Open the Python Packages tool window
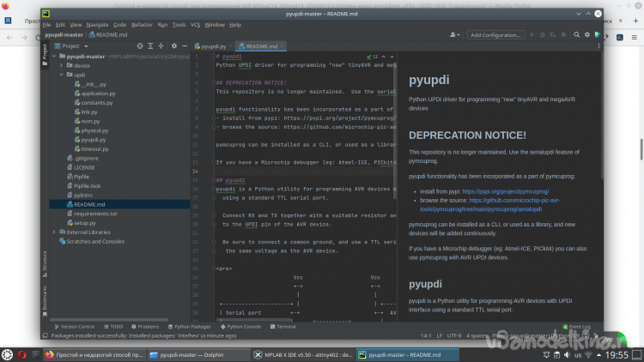This screenshot has height=362, width=644. 189,327
